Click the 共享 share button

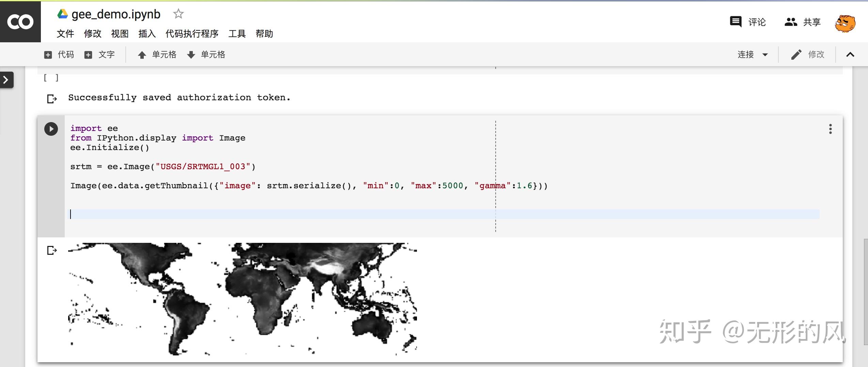pos(802,22)
